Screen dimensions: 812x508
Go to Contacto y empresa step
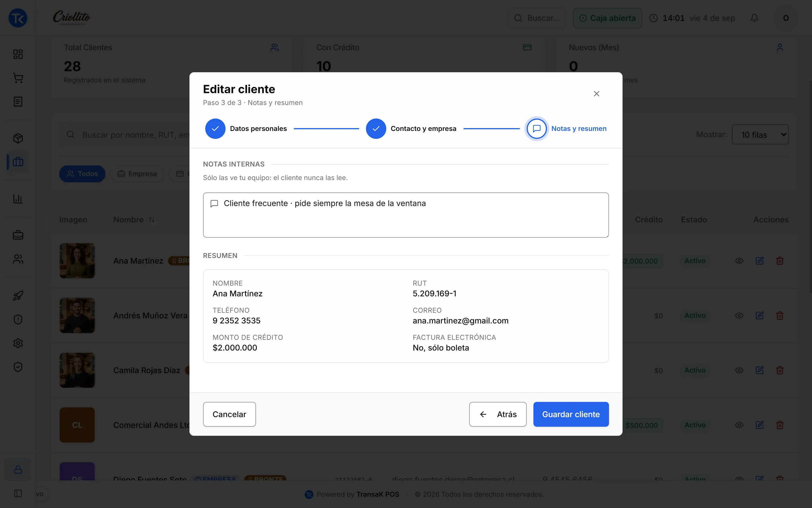411,129
